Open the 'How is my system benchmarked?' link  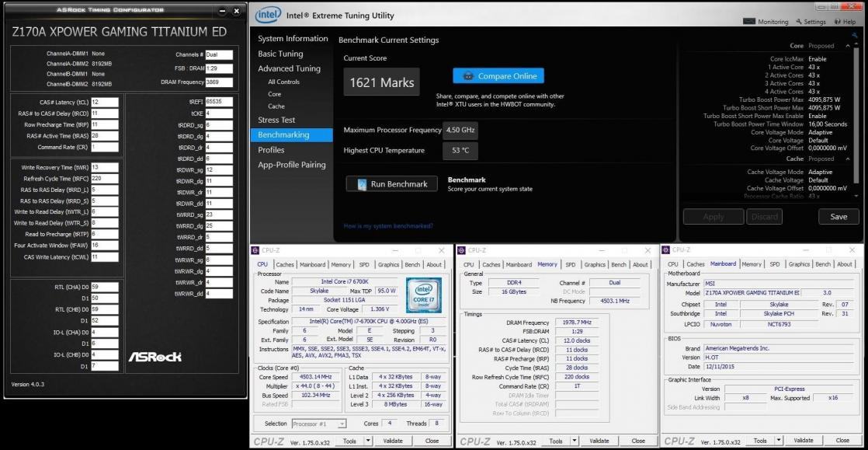tap(388, 226)
